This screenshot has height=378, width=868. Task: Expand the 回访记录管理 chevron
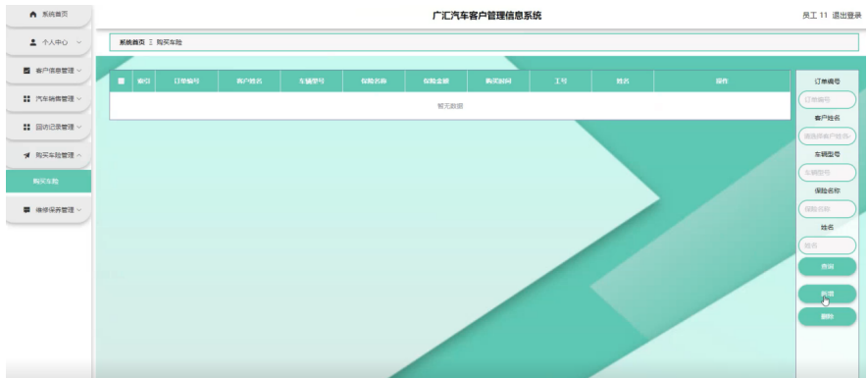pyautogui.click(x=79, y=127)
